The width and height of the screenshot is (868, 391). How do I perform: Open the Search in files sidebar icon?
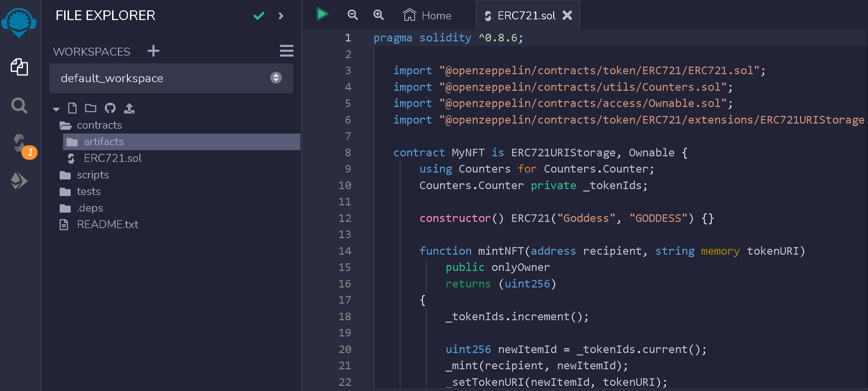point(19,106)
